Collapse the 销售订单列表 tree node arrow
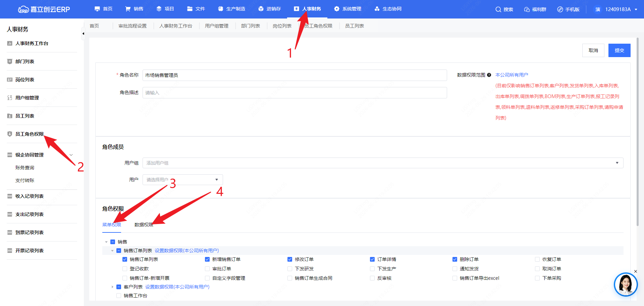Image resolution: width=644 pixels, height=306 pixels. (x=112, y=251)
